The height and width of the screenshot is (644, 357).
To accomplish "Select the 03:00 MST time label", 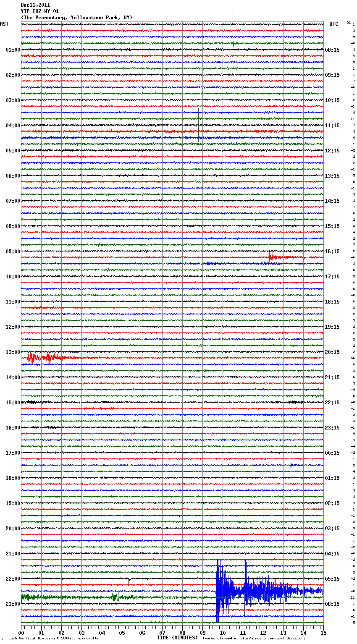I will point(13,100).
